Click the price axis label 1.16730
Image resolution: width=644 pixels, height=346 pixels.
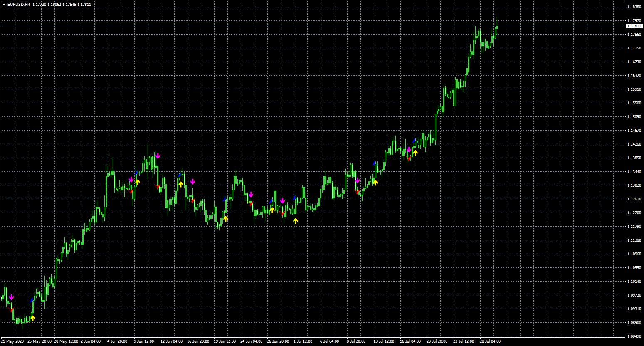coord(634,62)
